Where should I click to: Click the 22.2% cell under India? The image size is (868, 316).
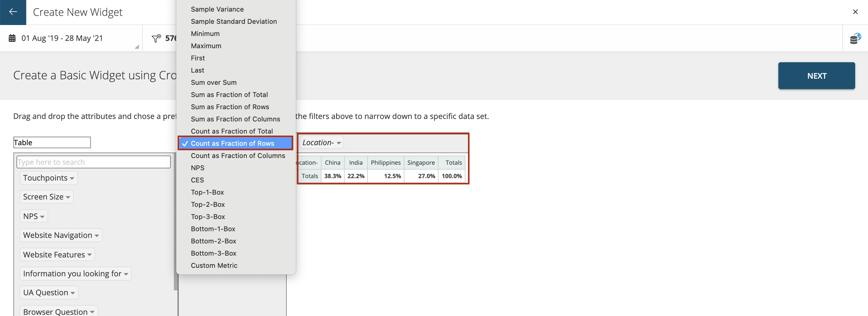(356, 176)
